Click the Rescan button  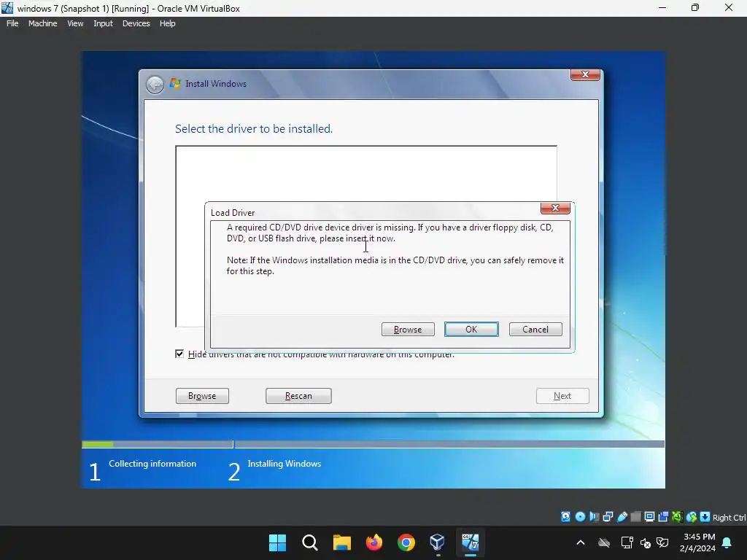point(298,396)
